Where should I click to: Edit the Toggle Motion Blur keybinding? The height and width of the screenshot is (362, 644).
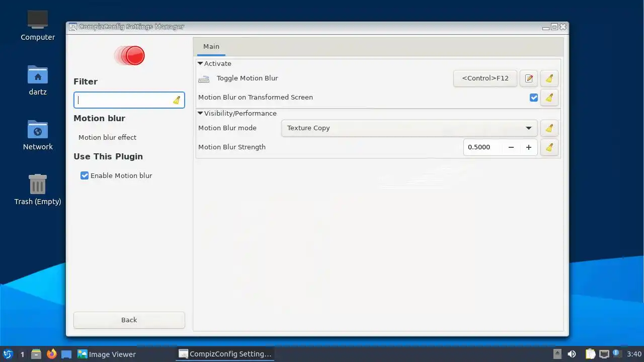point(529,78)
